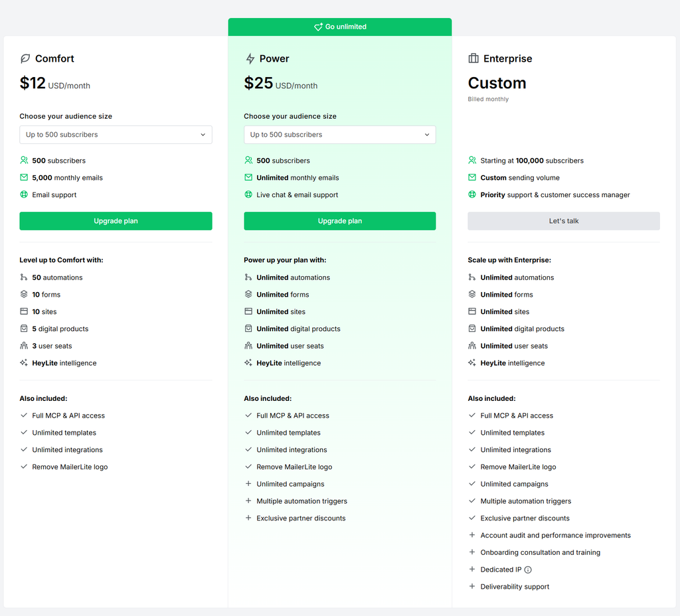The image size is (680, 616).
Task: Click the lifebuoy icon beside Priority support
Action: (x=472, y=194)
